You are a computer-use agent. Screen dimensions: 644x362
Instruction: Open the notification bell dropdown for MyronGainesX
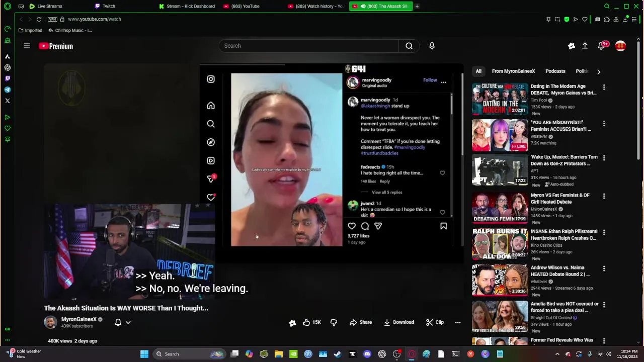(x=122, y=322)
